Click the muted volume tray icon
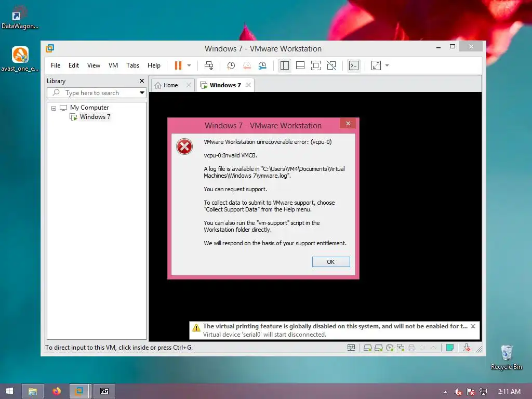The height and width of the screenshot is (399, 532). point(458,392)
